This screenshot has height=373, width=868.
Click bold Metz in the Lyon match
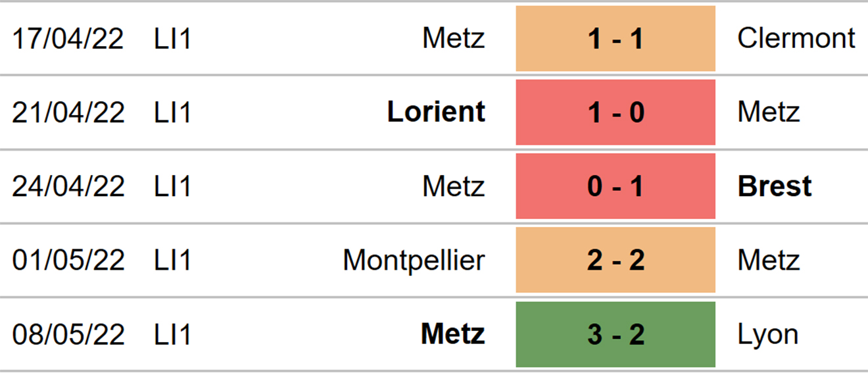coord(453,334)
